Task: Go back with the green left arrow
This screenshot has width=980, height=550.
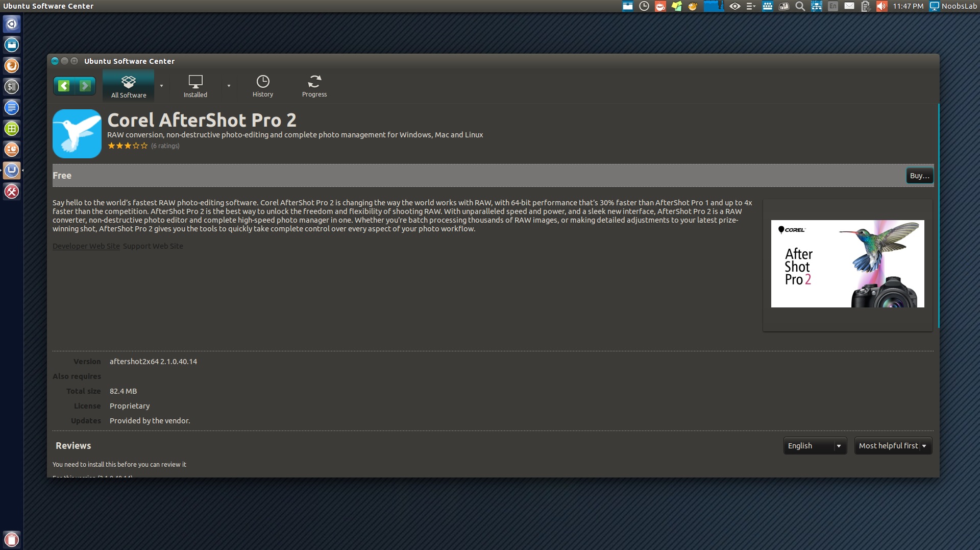Action: pyautogui.click(x=64, y=86)
